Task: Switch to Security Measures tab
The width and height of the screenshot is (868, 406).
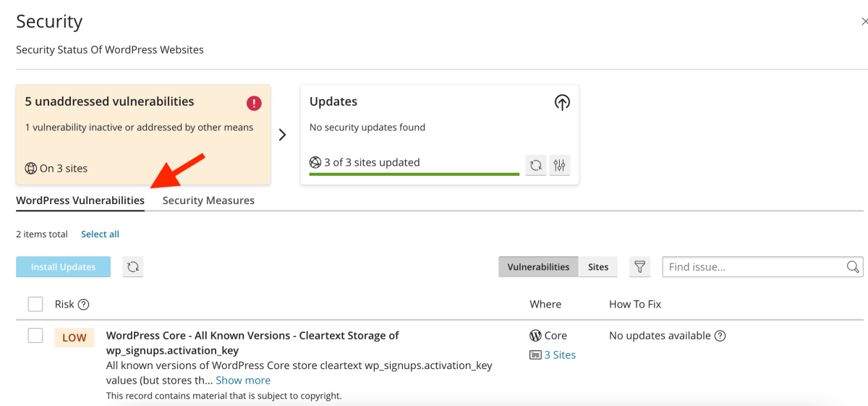Action: click(x=208, y=200)
